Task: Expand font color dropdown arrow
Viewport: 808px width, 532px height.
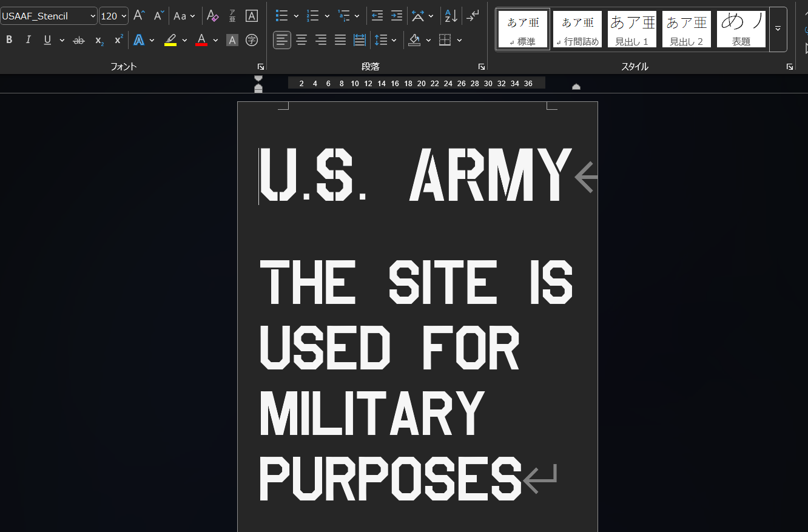Action: tap(215, 40)
